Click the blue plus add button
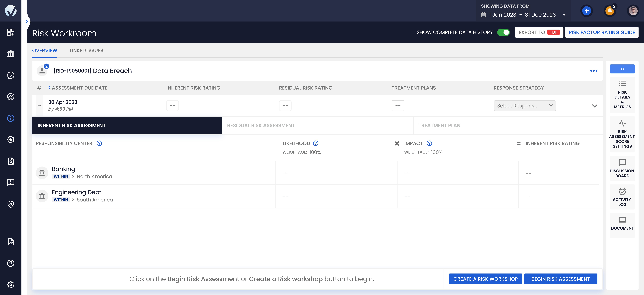The height and width of the screenshot is (295, 644). (x=586, y=11)
